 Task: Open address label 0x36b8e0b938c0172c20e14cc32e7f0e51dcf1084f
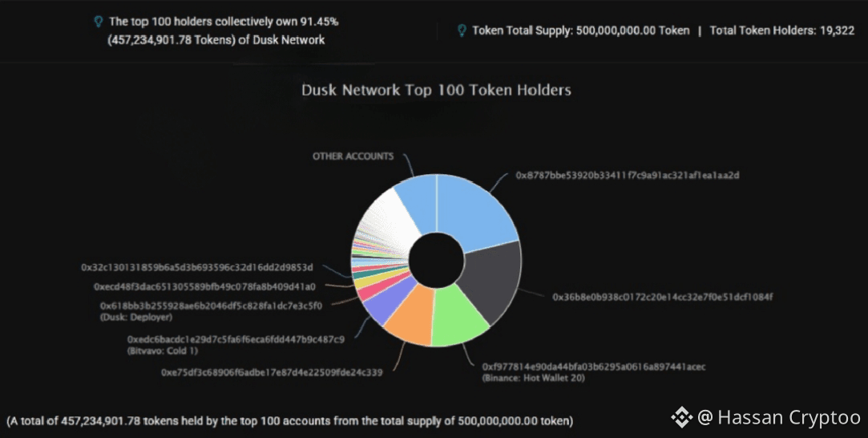tap(662, 298)
